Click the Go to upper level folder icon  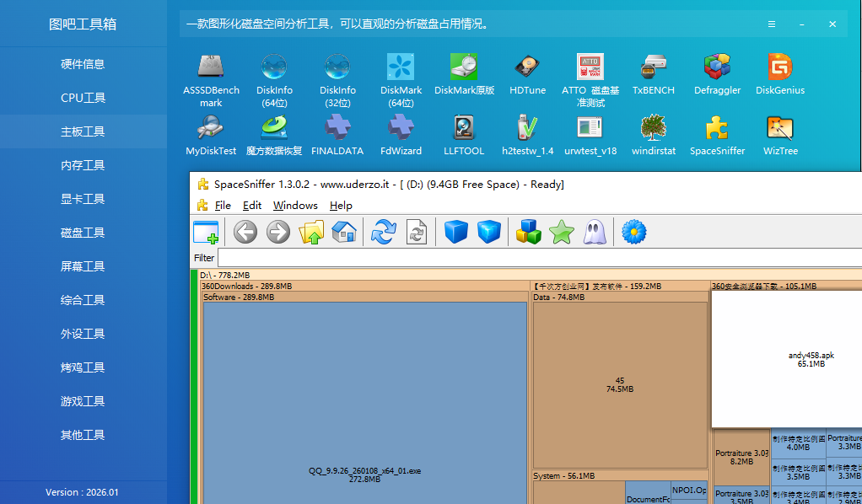tap(311, 232)
